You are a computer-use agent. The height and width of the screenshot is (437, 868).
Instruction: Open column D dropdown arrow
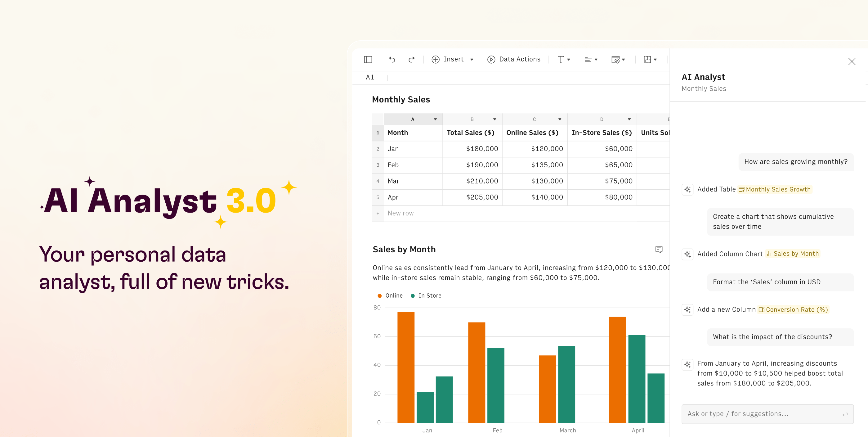point(629,119)
